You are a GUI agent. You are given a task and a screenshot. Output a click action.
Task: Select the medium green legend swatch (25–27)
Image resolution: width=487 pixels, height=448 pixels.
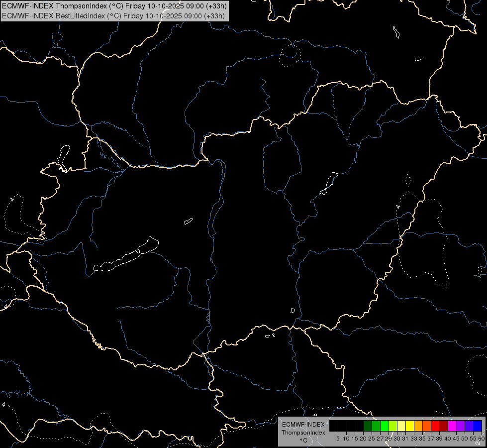[x=376, y=426]
